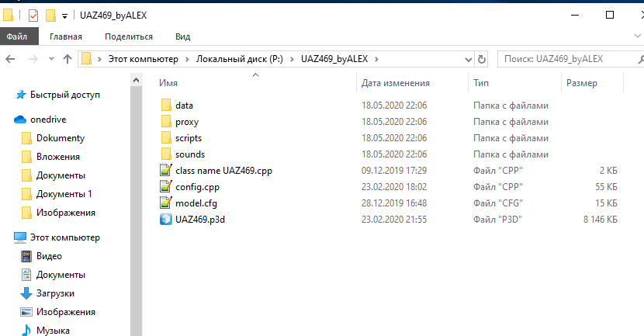
Task: Open the recent locations dropdown
Action: [x=51, y=59]
